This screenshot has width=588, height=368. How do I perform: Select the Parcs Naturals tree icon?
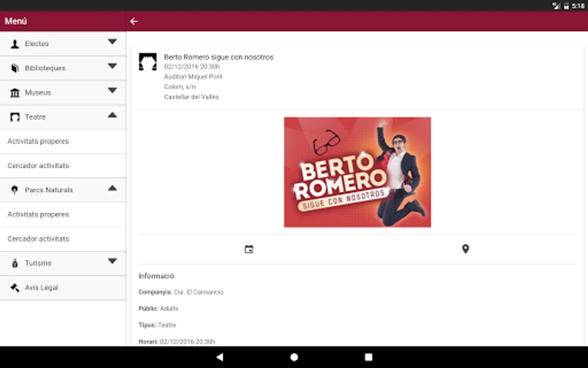pos(15,190)
